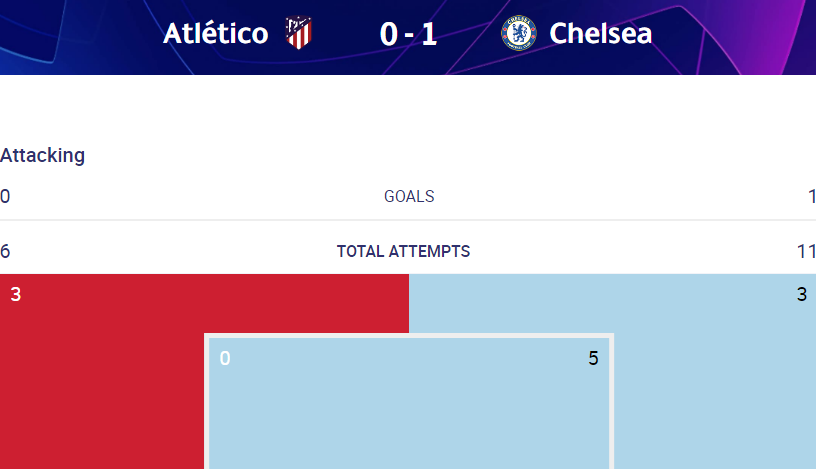Select the Attacking section heading
This screenshot has width=816, height=469.
pyautogui.click(x=42, y=155)
